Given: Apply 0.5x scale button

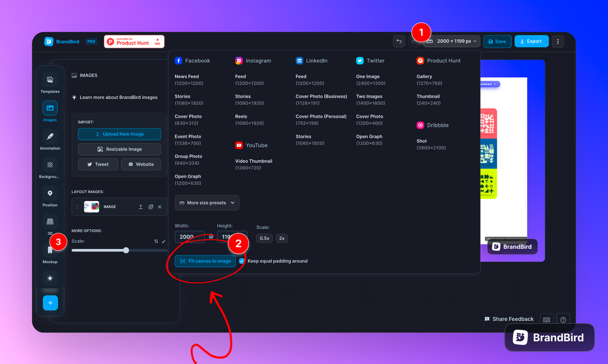Looking at the screenshot, I should [264, 238].
